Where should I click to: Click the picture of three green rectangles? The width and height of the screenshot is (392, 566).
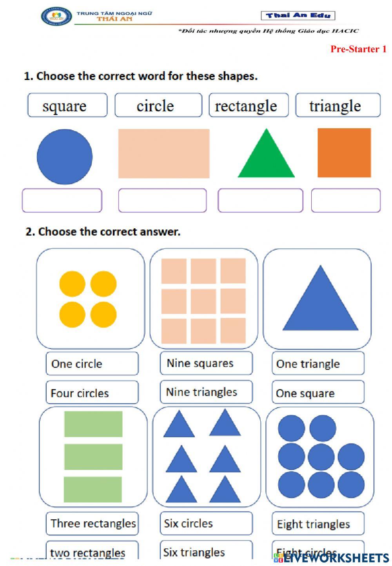coord(93,457)
